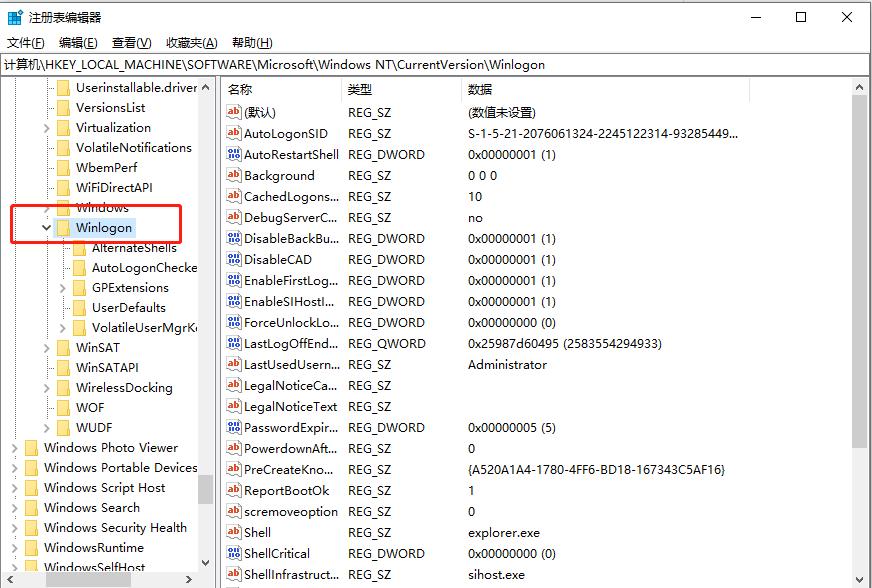The height and width of the screenshot is (588, 872).
Task: Expand the Windows Photo Viewer key
Action: (x=15, y=447)
